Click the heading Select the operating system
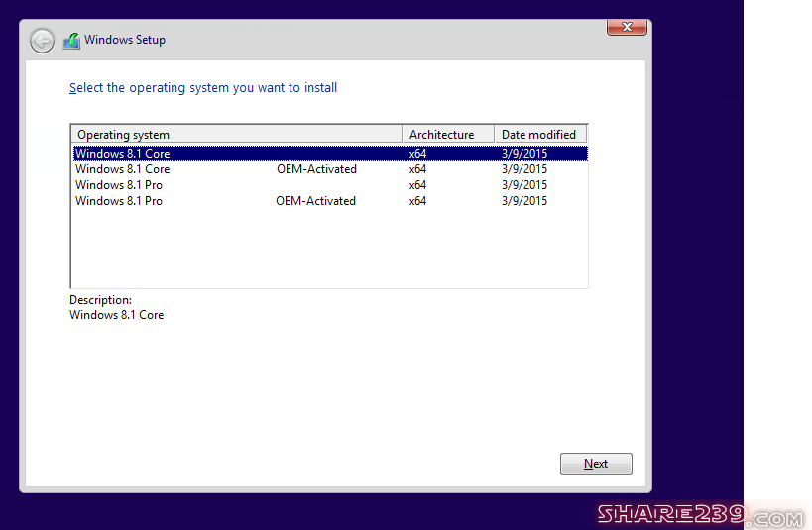Viewport: 812px width, 530px height. 203,88
